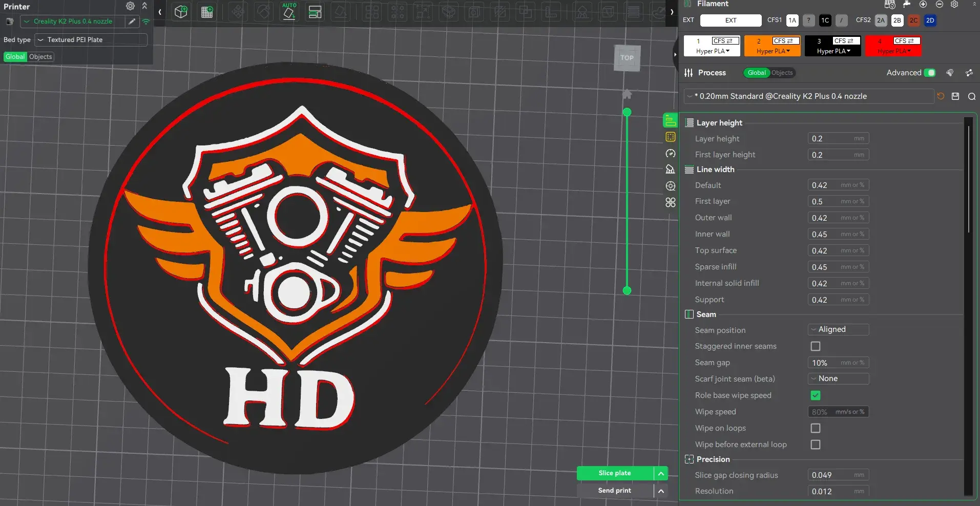Select CFS2 slot 2D blue swatch
The image size is (980, 506).
pos(930,20)
